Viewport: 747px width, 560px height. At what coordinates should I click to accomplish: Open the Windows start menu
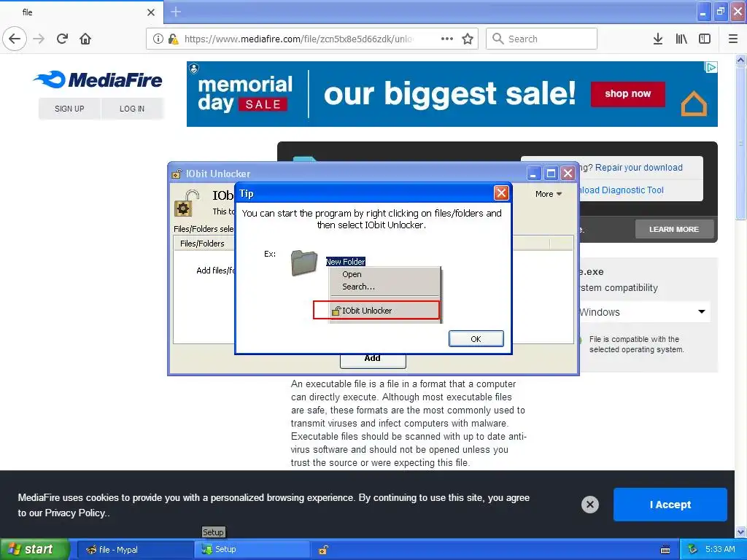tap(35, 549)
